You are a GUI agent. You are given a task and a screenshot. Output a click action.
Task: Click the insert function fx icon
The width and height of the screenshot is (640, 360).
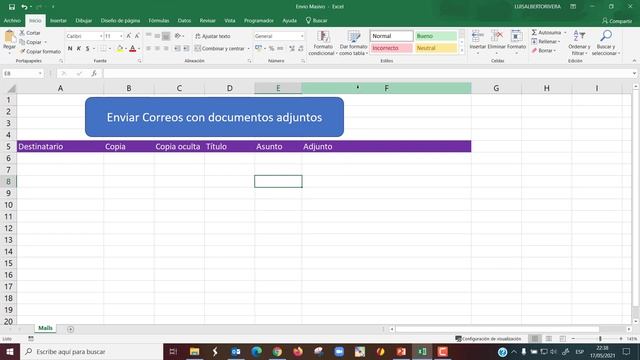point(94,73)
